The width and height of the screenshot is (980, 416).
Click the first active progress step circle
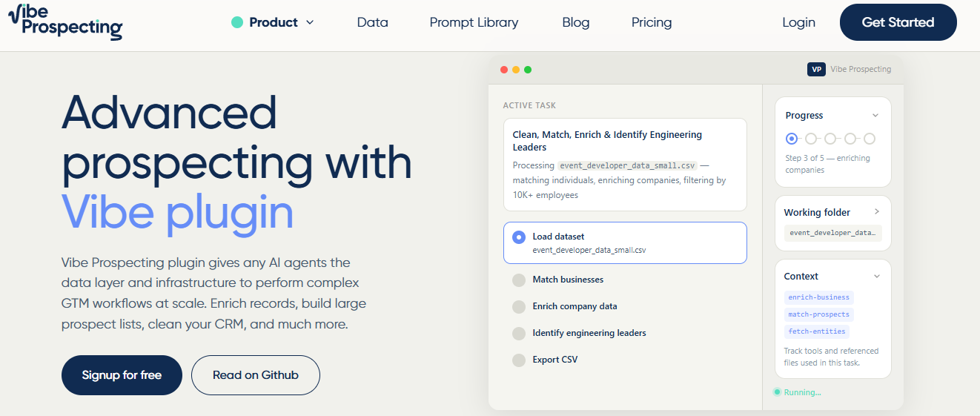coord(792,139)
